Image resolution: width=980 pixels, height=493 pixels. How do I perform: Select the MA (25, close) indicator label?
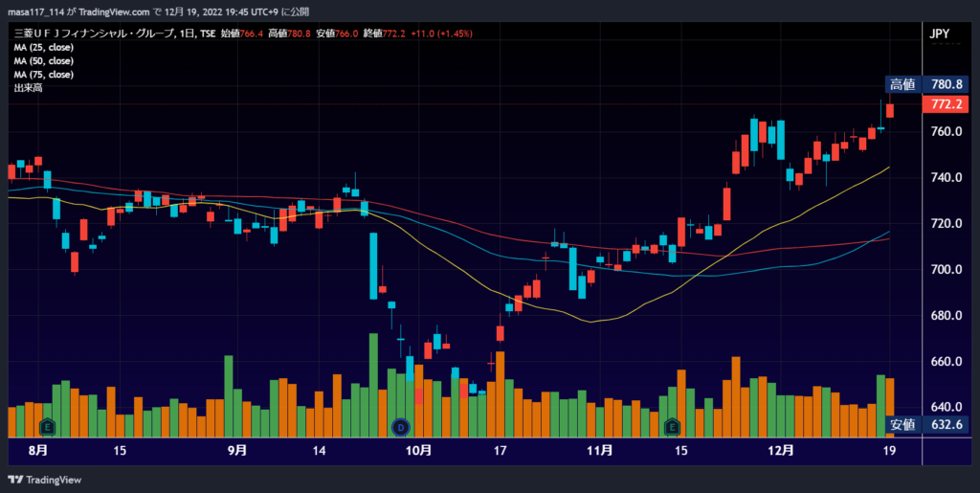click(x=44, y=47)
